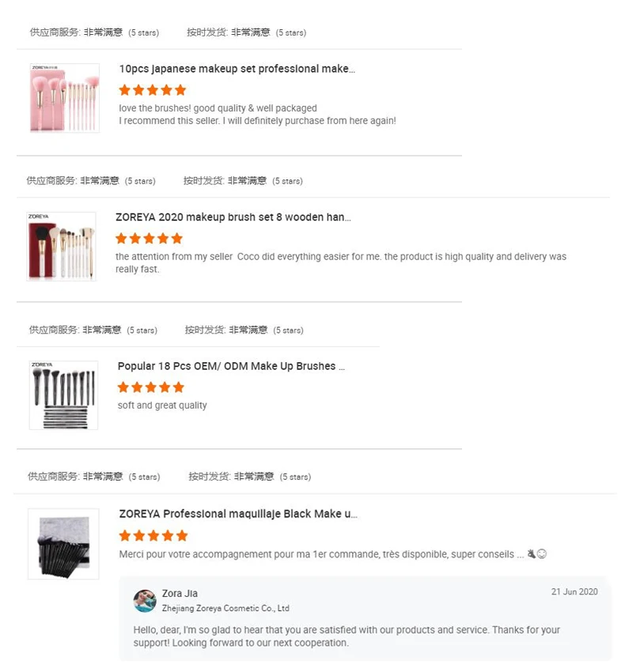Click the smiley face emoji after French review
The height and width of the screenshot is (672, 625).
542,554
